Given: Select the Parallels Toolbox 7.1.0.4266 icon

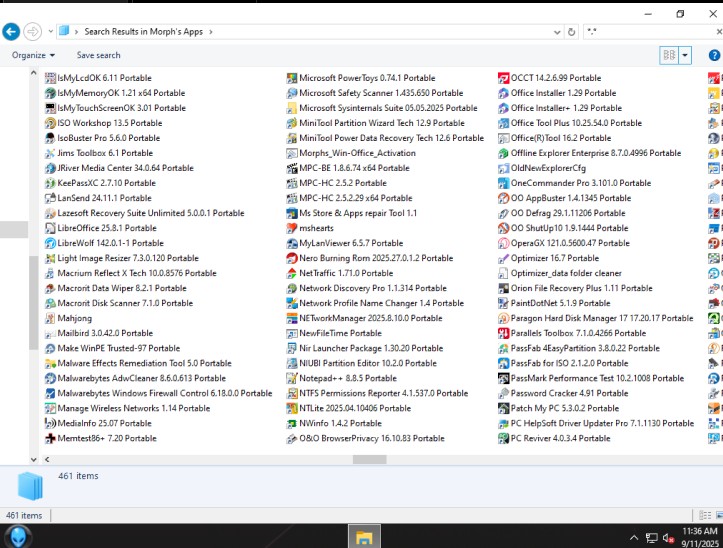Looking at the screenshot, I should pyautogui.click(x=504, y=333).
